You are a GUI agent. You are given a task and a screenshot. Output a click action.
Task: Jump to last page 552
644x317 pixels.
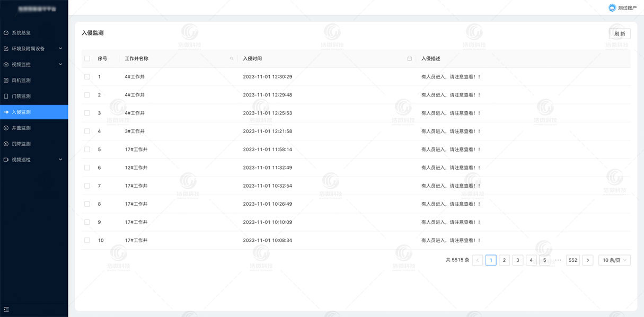pos(572,260)
